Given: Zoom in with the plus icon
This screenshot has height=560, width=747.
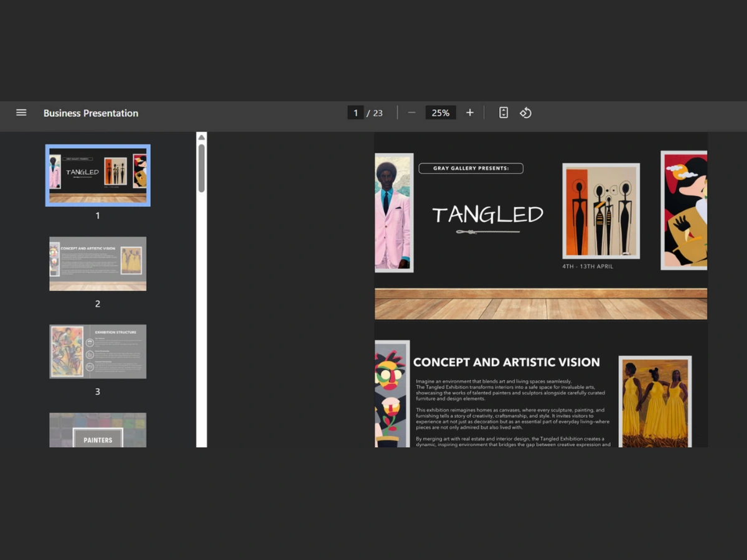Looking at the screenshot, I should pos(470,113).
